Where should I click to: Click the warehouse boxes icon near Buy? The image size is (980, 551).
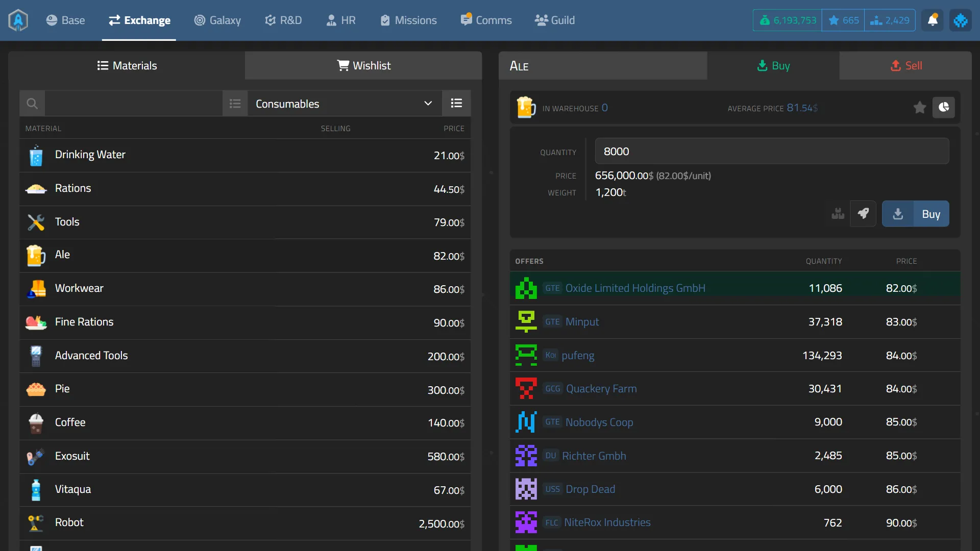(x=838, y=214)
